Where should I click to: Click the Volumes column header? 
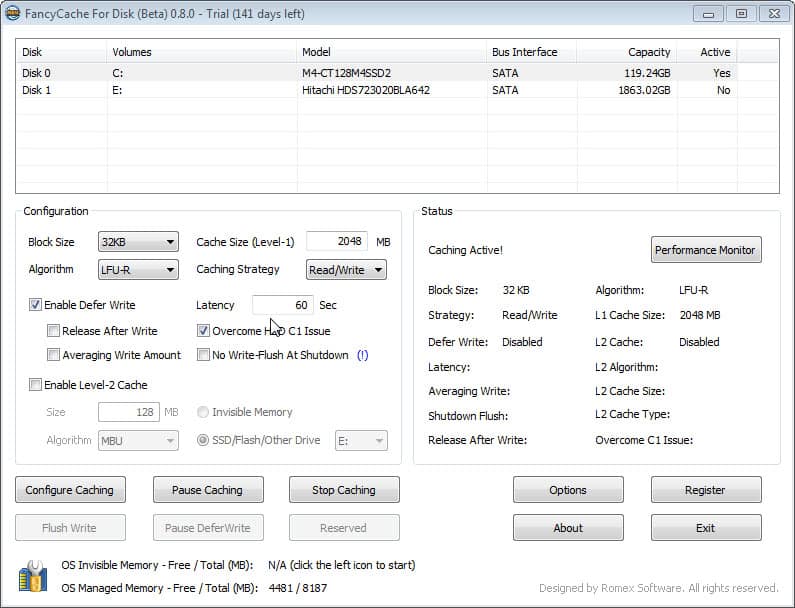coord(201,52)
